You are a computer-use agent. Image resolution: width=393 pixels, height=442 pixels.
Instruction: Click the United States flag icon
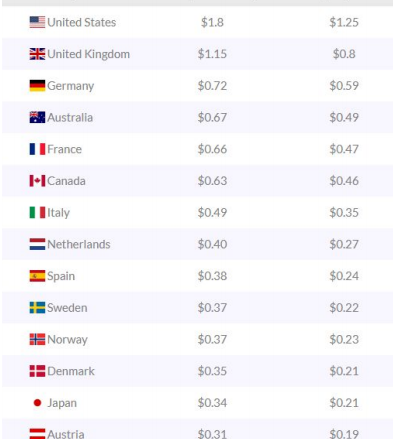(x=37, y=22)
